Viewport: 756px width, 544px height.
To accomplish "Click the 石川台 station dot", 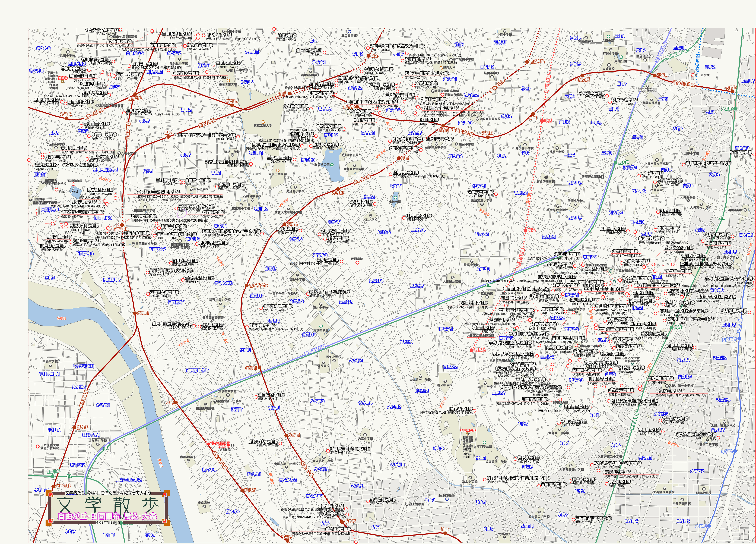I will (284, 224).
